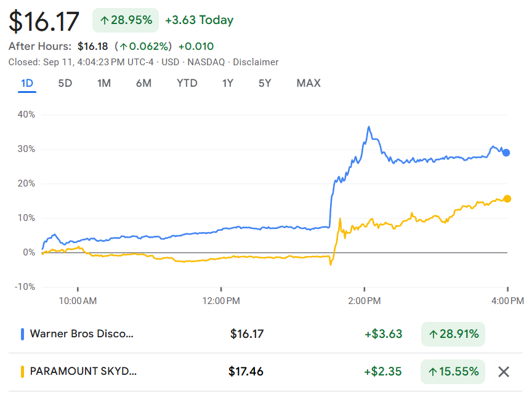The width and height of the screenshot is (532, 397).
Task: Click the yellow endpoint dot on chart
Action: [507, 199]
